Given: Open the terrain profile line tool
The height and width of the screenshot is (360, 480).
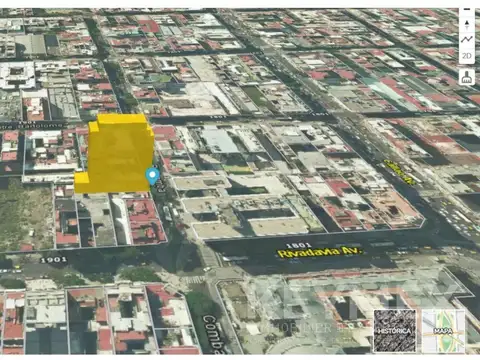Looking at the screenshot, I should 467,39.
